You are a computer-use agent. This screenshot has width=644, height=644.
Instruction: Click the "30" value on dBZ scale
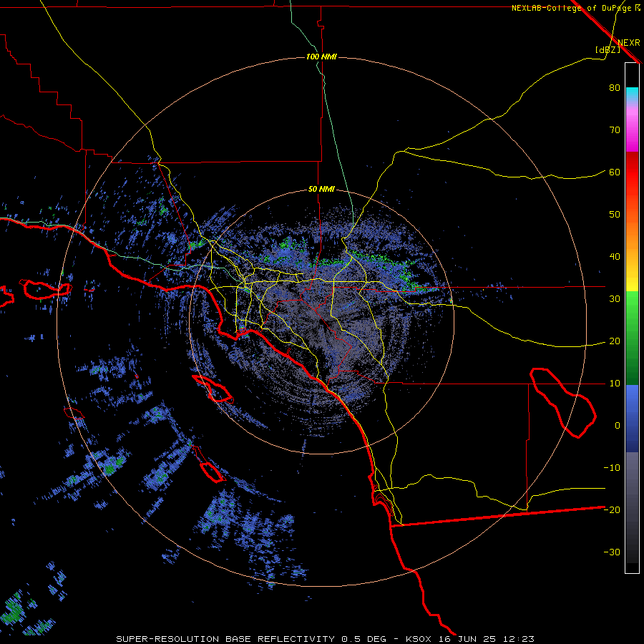(x=615, y=299)
